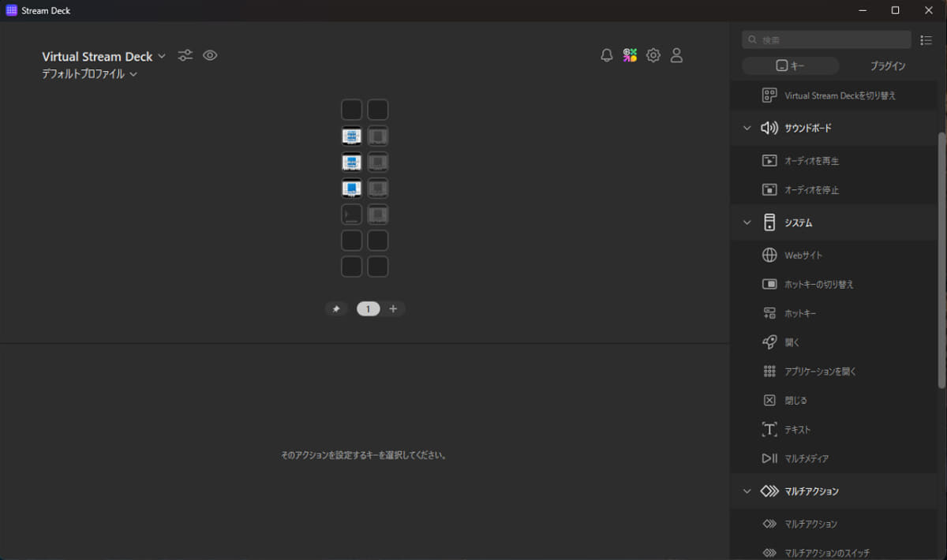Screen dimensions: 947x560
Task: Toggle the profile preview eye icon
Action: coord(209,55)
